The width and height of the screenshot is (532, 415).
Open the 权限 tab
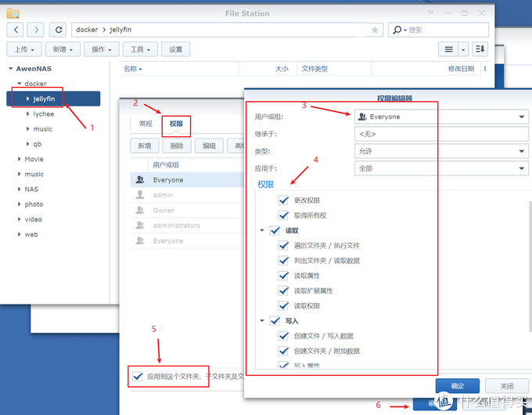tap(176, 124)
